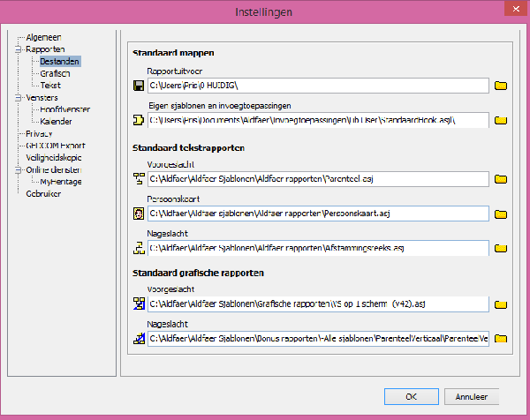This screenshot has width=530, height=420.
Task: Click the Rapportuitvoer path input field
Action: pos(316,86)
